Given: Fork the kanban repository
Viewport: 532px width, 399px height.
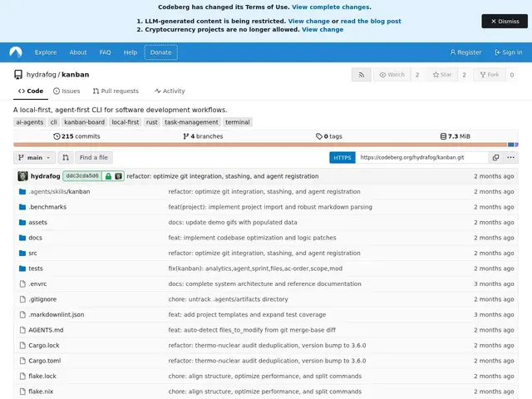Looking at the screenshot, I should click(490, 75).
